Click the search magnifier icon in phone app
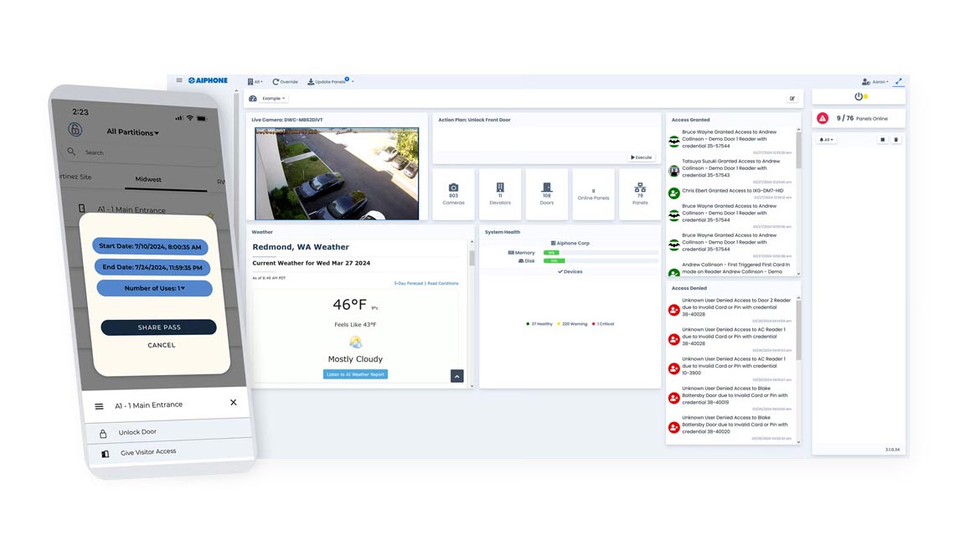 click(71, 152)
